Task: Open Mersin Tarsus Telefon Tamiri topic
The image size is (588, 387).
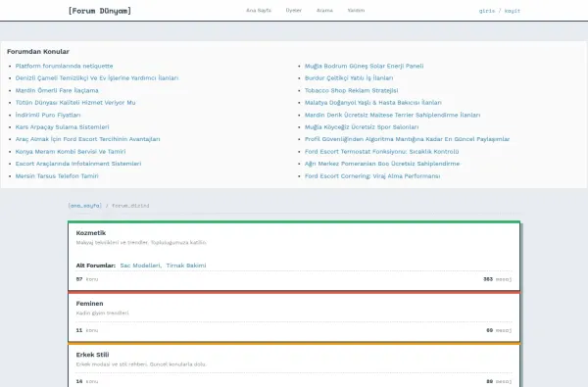Action: pos(57,176)
